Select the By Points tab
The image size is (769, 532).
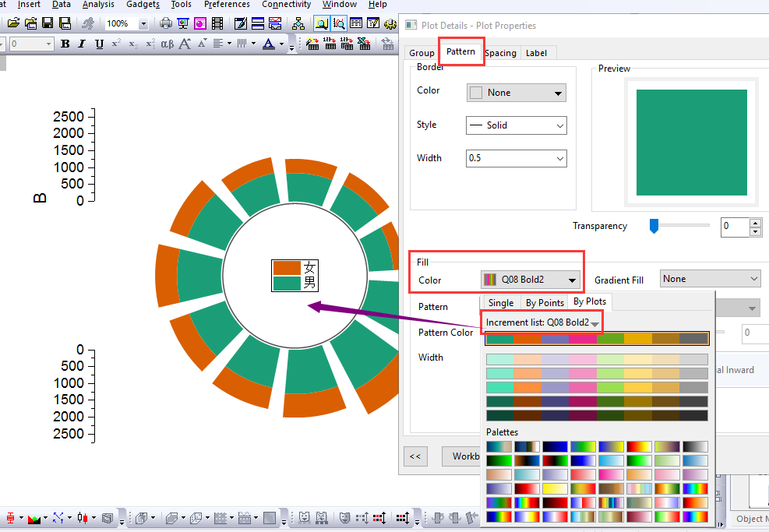coord(545,302)
